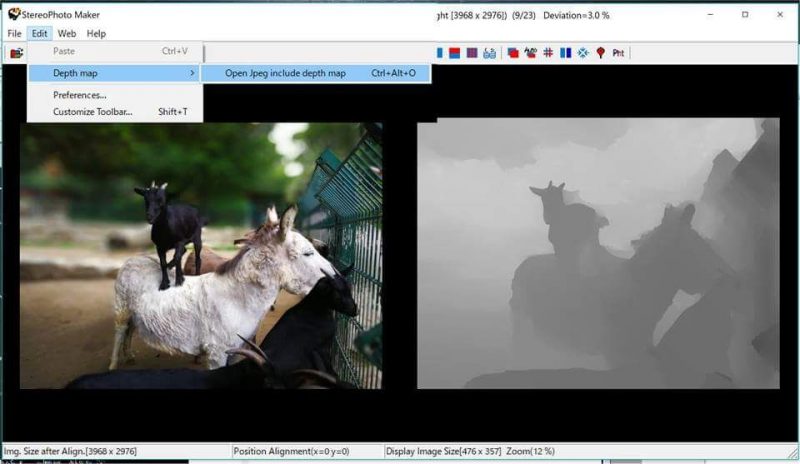Click the binoculars glasses toolbar icon

pyautogui.click(x=489, y=53)
